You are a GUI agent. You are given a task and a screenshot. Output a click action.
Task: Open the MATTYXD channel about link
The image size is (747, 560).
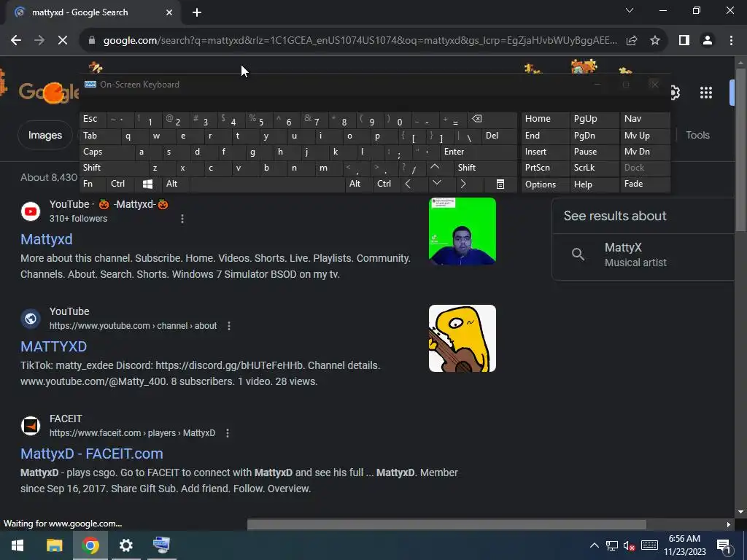pos(53,346)
